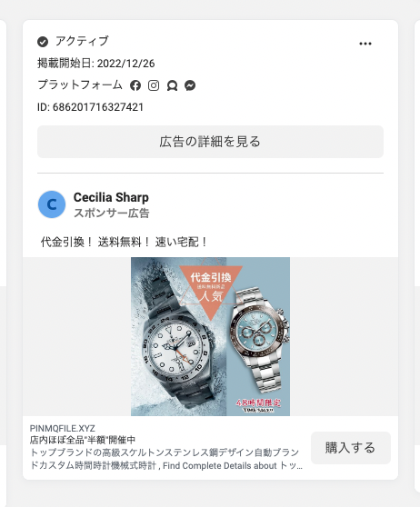The image size is (420, 507).
Task: Click the Messenger platform icon
Action: click(x=190, y=85)
